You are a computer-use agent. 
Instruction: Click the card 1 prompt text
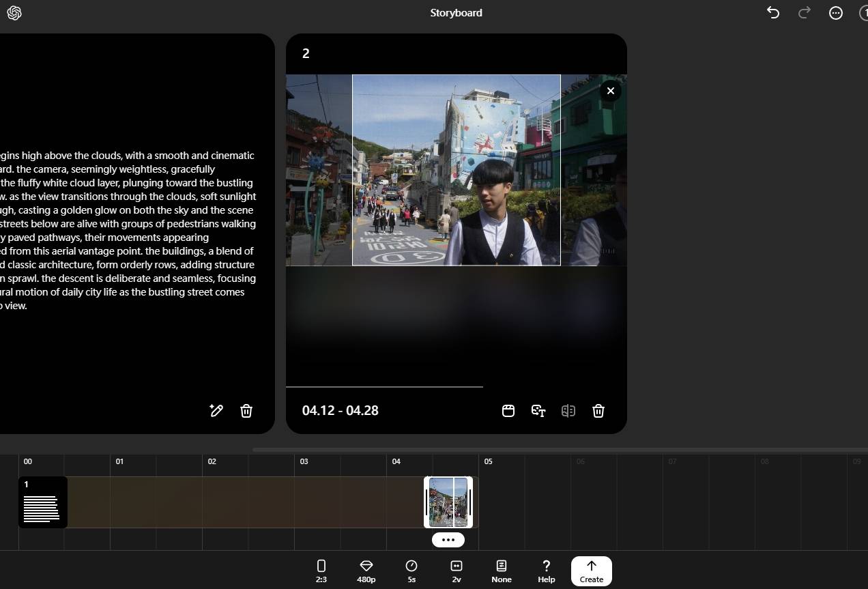click(x=128, y=231)
